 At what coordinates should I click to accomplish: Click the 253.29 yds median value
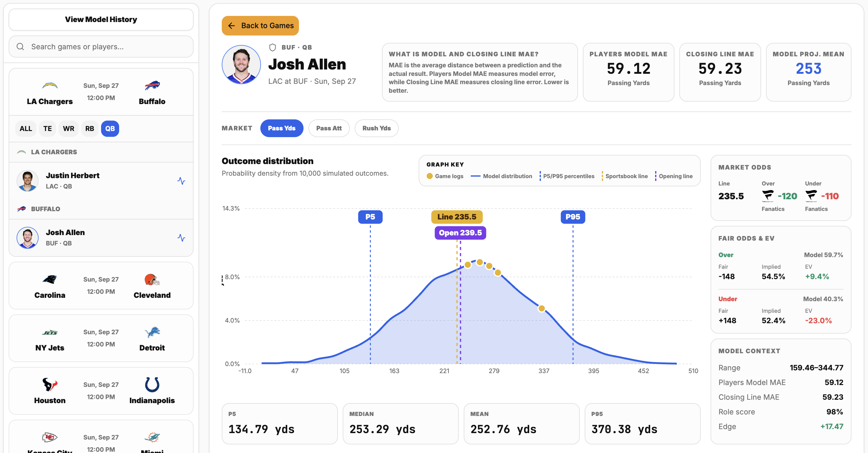click(383, 429)
